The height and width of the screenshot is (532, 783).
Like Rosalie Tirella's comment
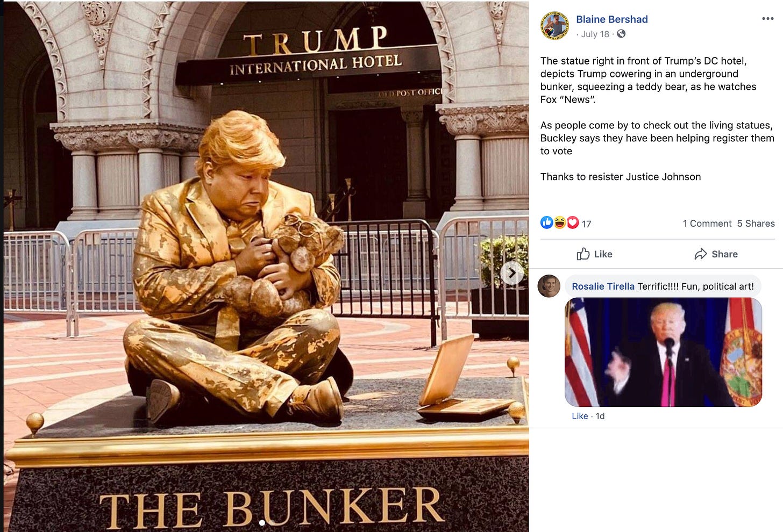pos(580,416)
